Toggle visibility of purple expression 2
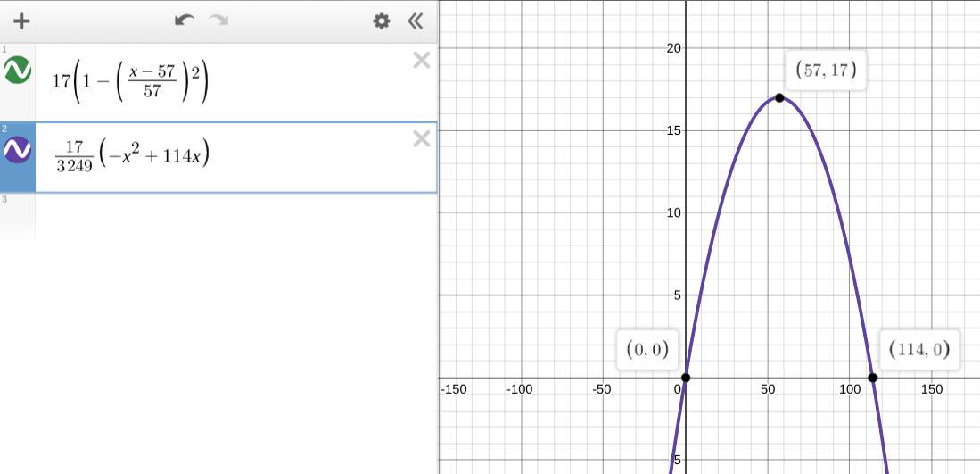This screenshot has height=474, width=980. (x=18, y=150)
